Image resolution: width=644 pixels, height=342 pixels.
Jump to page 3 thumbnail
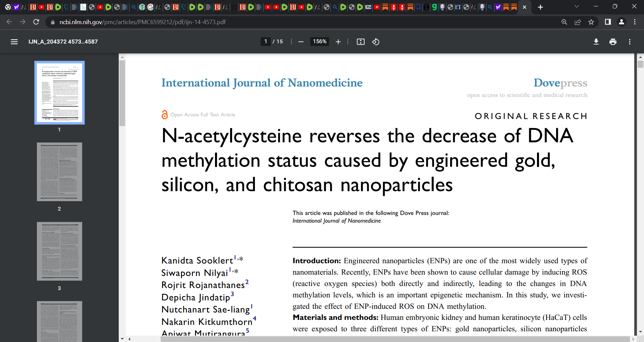tap(59, 251)
